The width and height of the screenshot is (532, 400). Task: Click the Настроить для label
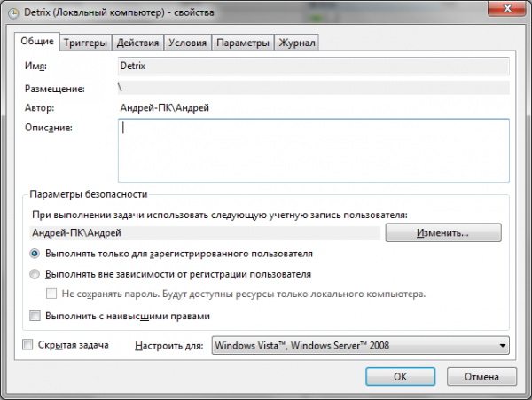click(169, 345)
